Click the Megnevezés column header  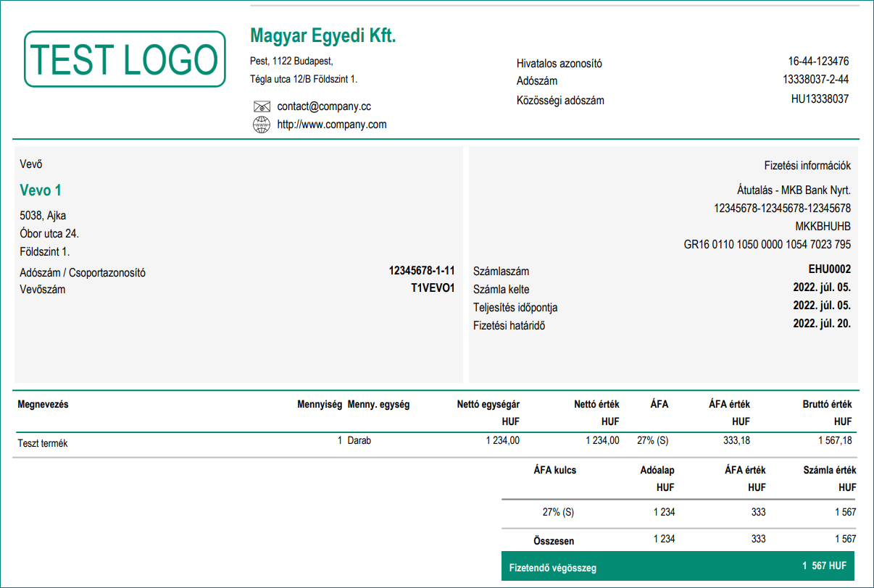point(43,405)
